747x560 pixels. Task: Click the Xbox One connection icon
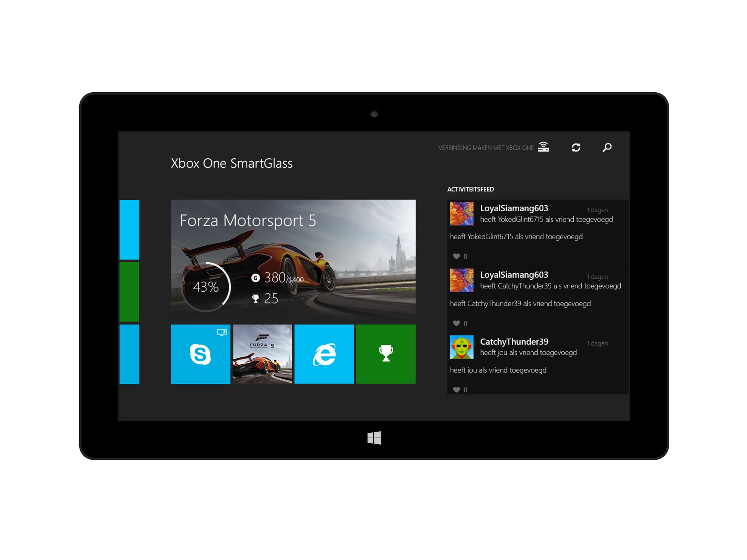pos(543,147)
